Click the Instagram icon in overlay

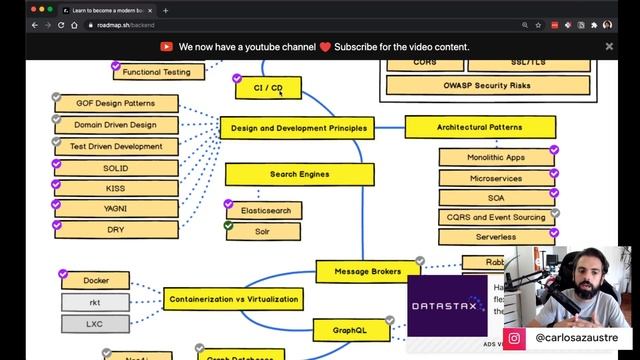pyautogui.click(x=514, y=338)
